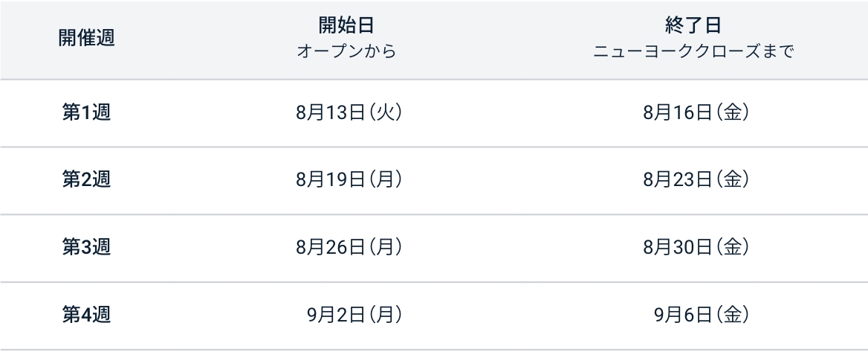Viewport: 868px width, 352px height.
Task: Select the 第4週 row label
Action: (86, 315)
